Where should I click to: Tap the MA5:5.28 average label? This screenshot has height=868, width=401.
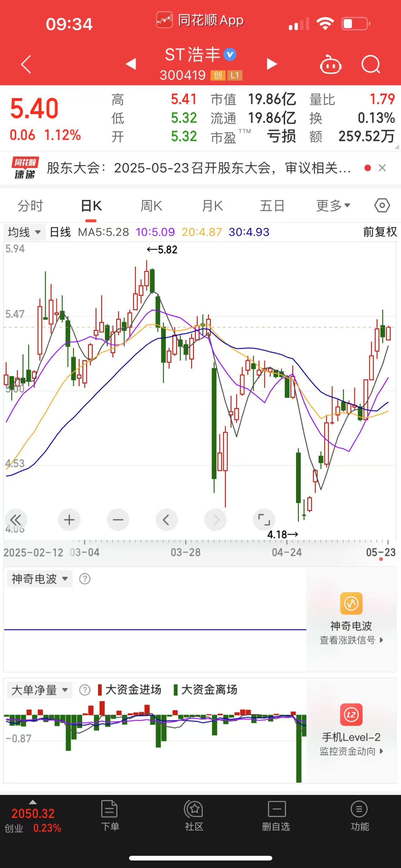point(103,232)
